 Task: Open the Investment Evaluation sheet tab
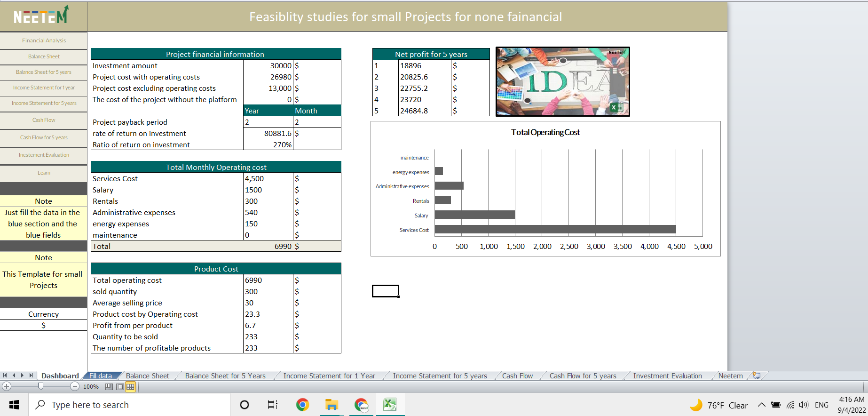(x=668, y=376)
